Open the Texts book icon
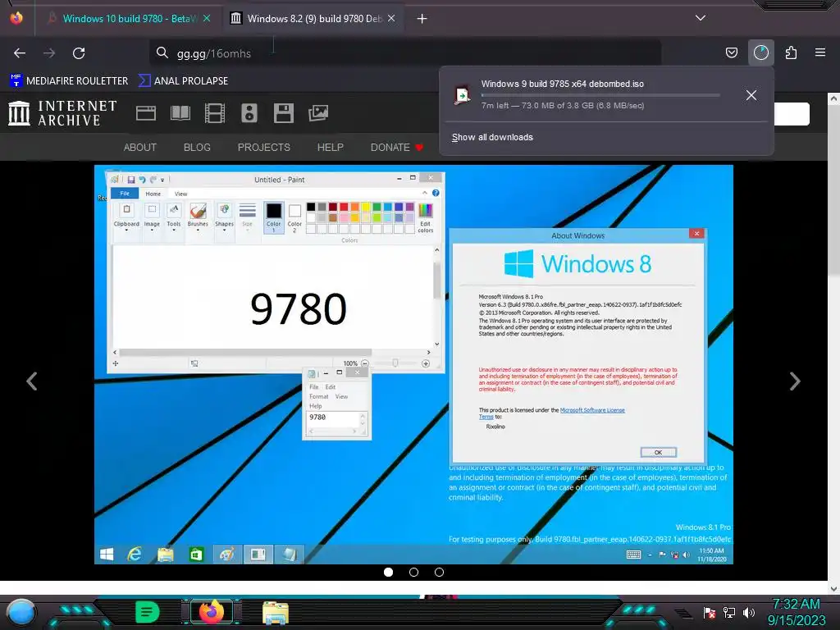The image size is (840, 630). pos(180,113)
